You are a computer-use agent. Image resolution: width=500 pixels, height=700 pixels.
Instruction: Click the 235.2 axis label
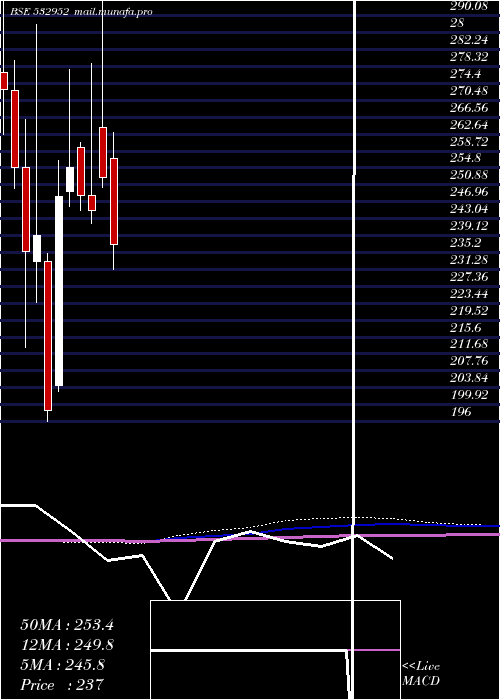click(x=464, y=243)
